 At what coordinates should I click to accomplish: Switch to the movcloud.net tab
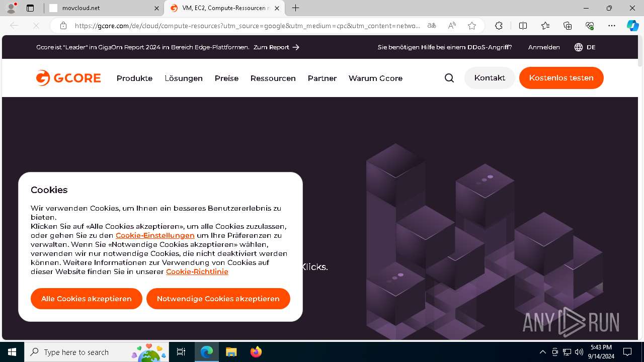(x=104, y=8)
